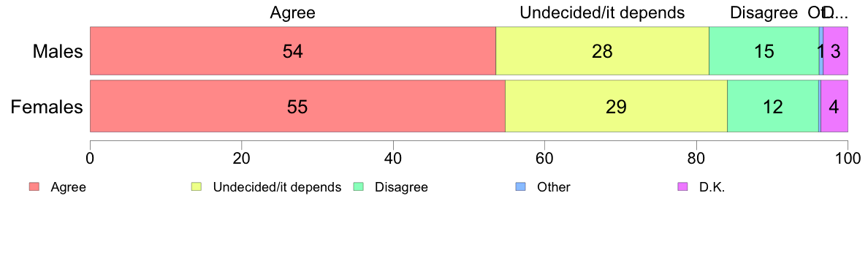Select the Males Agree bar showing 54
The height and width of the screenshot is (269, 868).
tap(293, 50)
